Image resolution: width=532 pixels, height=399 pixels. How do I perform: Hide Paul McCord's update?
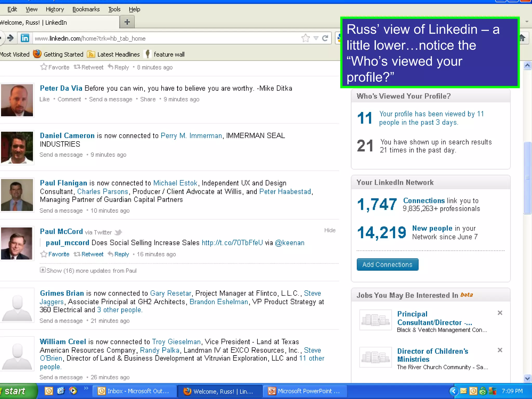(x=330, y=230)
